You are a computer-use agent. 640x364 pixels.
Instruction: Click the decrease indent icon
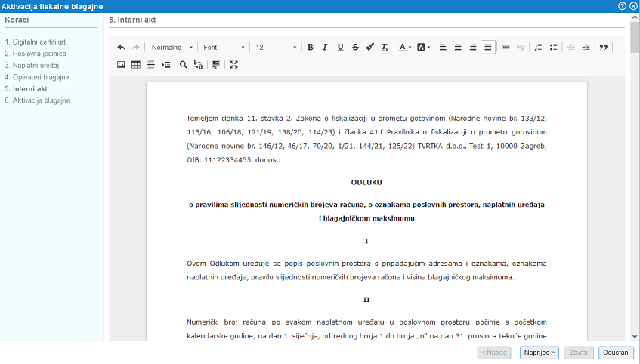(x=571, y=48)
